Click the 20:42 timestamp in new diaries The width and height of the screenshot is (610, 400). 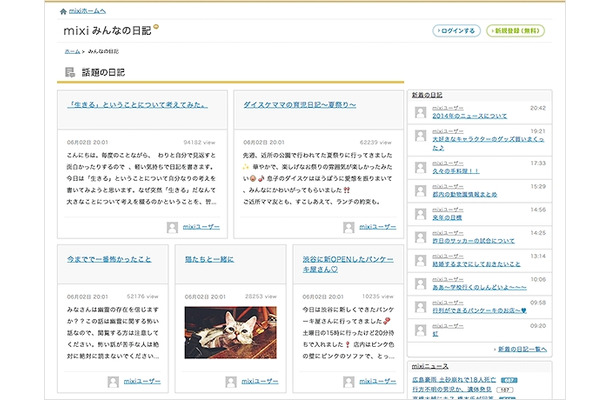[538, 108]
